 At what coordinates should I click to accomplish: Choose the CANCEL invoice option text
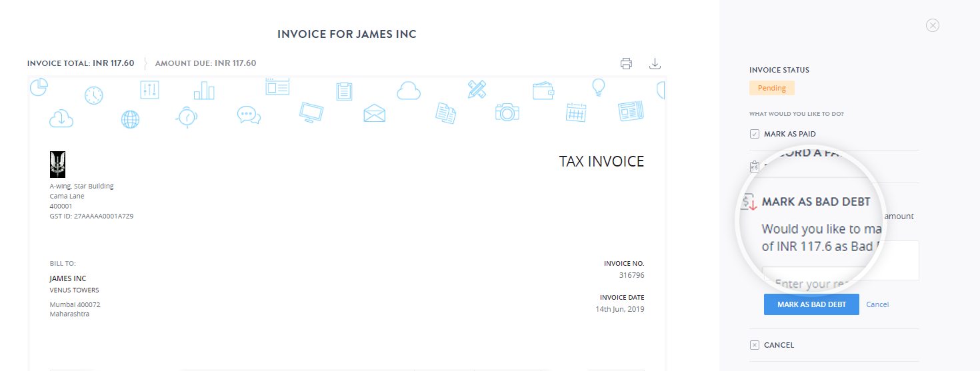(x=779, y=345)
